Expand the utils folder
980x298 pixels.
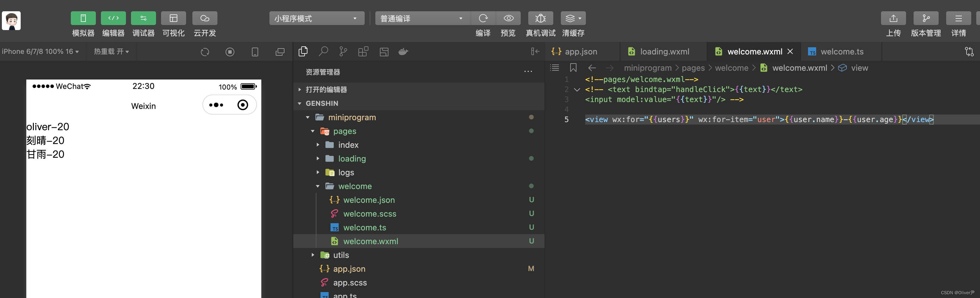(x=419, y=255)
